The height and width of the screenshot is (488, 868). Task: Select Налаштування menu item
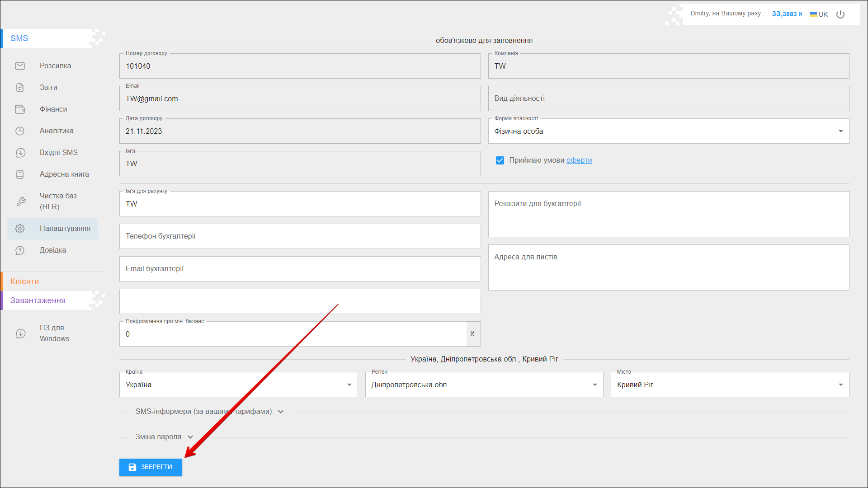coord(65,229)
